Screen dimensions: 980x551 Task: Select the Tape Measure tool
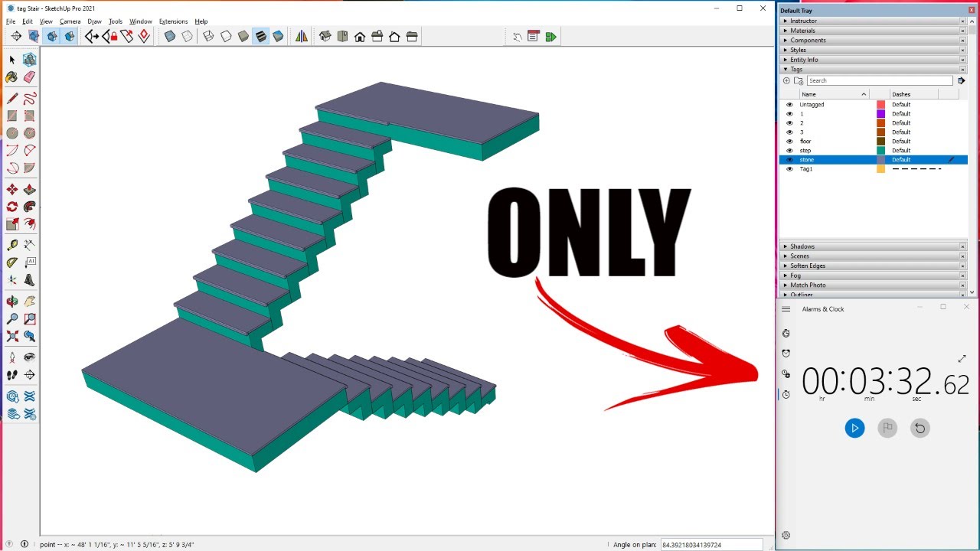[x=12, y=245]
